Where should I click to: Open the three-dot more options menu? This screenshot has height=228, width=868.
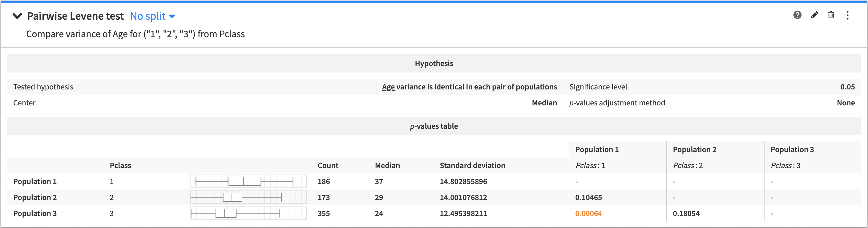pyautogui.click(x=847, y=15)
